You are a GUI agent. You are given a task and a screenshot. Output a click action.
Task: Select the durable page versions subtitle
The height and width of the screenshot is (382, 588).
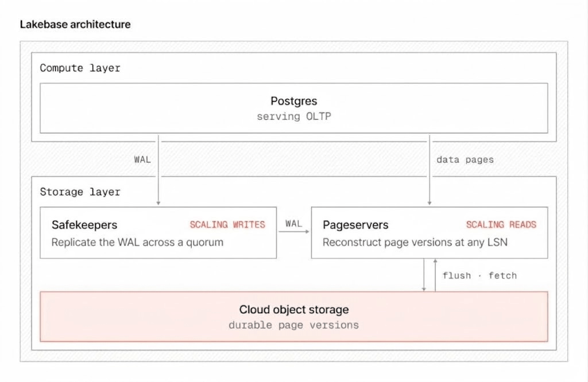pos(293,325)
